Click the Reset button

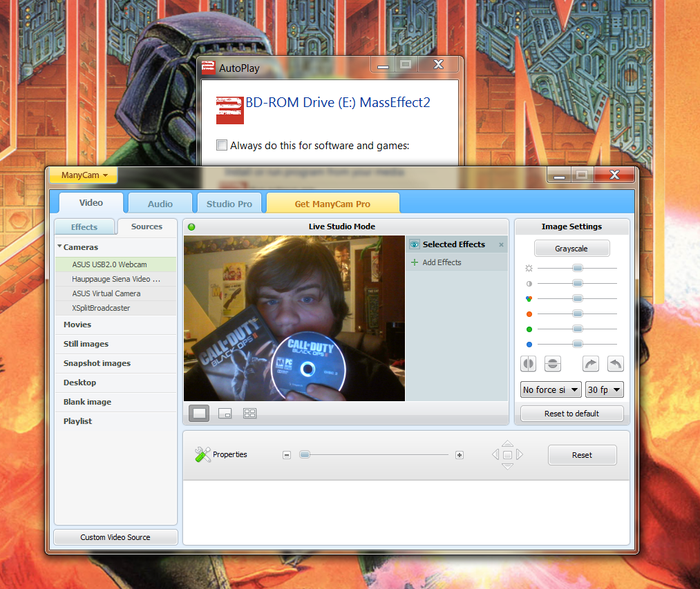pyautogui.click(x=582, y=455)
